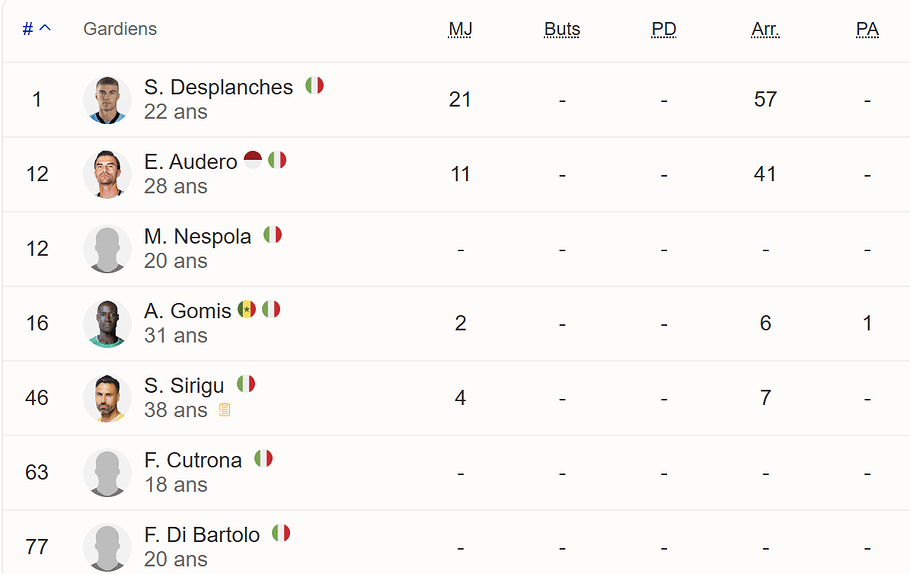Open the S. Sirigu player name link
Viewport: 910px width, 574px height.
point(184,385)
